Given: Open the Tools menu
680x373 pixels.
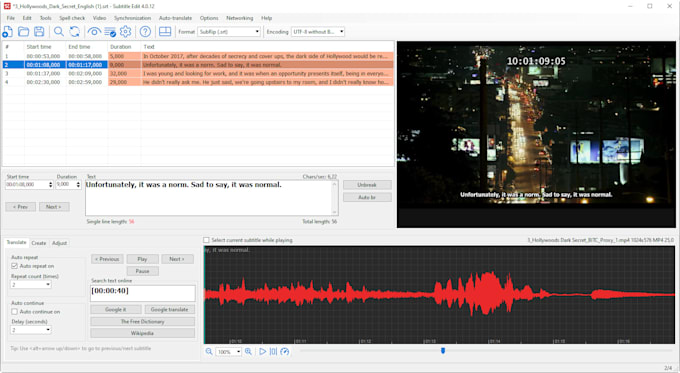Looking at the screenshot, I should click(x=46, y=18).
